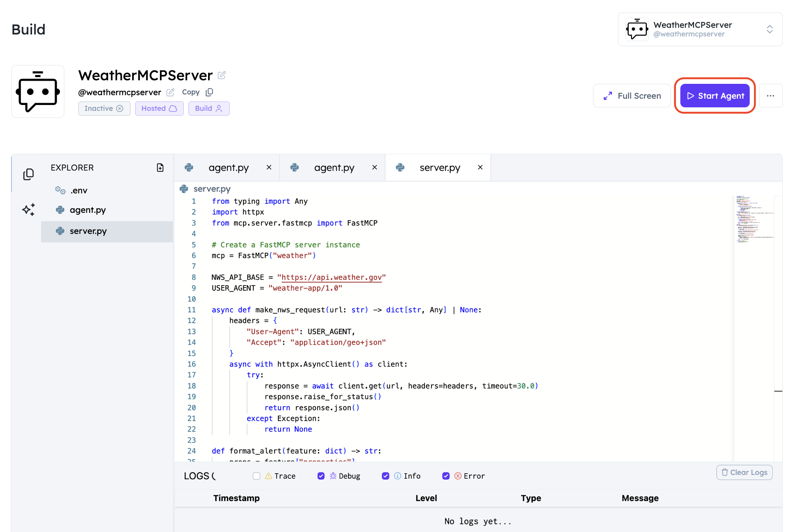
Task: Click line number 11 in gutter
Action: click(x=192, y=310)
